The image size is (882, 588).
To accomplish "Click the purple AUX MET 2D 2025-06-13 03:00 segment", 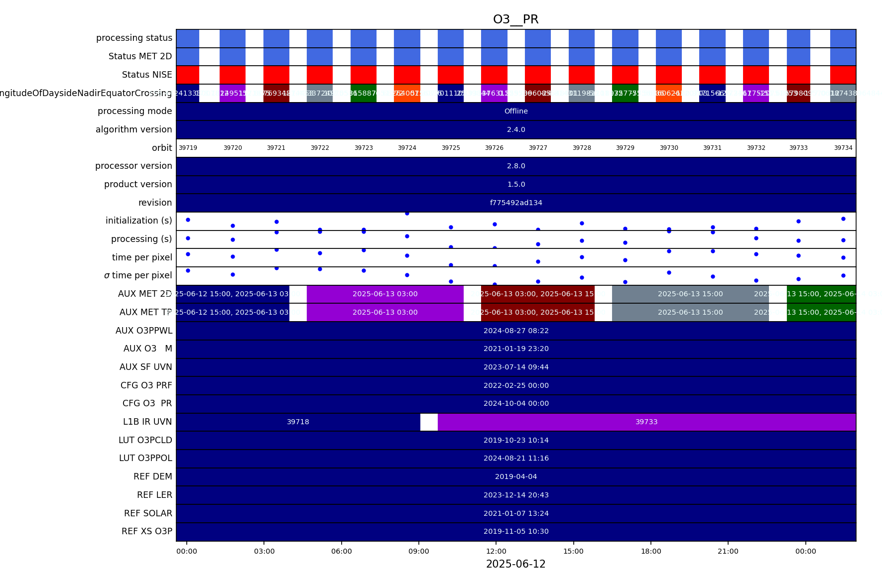I will tap(385, 294).
